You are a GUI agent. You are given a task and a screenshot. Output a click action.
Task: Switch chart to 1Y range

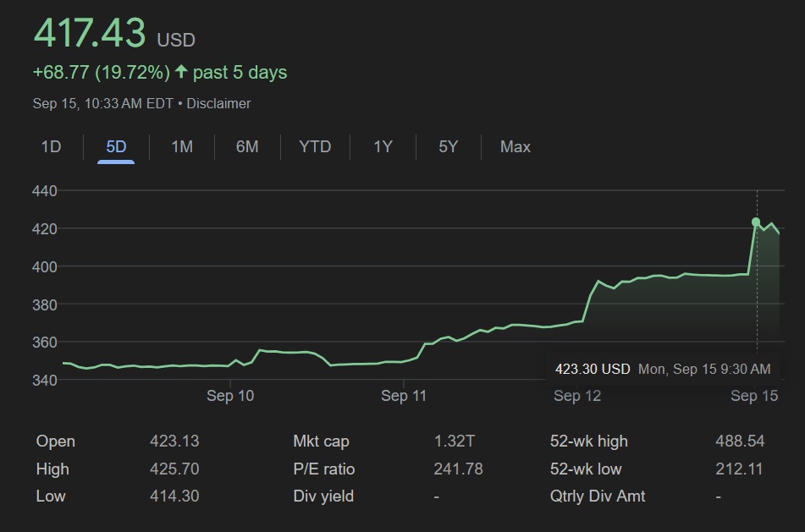point(383,147)
